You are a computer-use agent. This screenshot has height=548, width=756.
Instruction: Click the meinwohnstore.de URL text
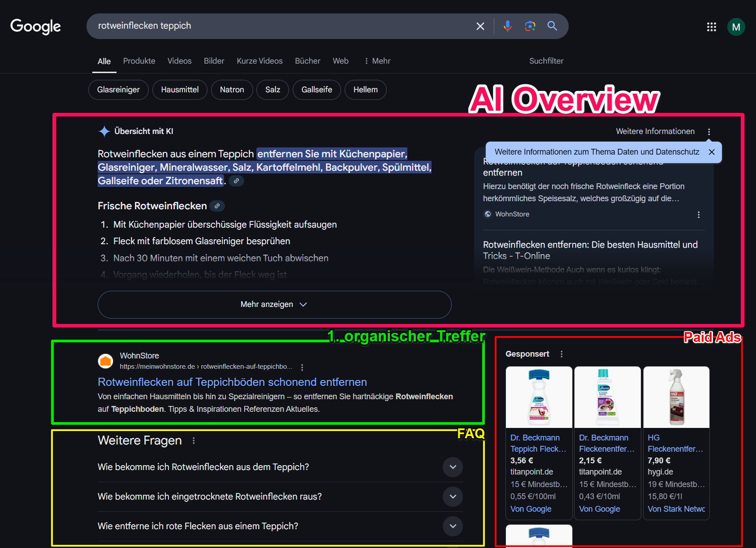(x=206, y=367)
